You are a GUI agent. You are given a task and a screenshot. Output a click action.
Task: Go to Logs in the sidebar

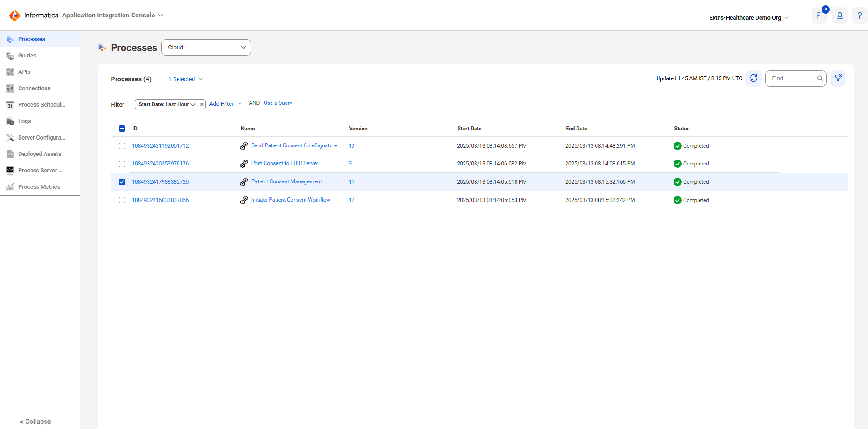[25, 121]
